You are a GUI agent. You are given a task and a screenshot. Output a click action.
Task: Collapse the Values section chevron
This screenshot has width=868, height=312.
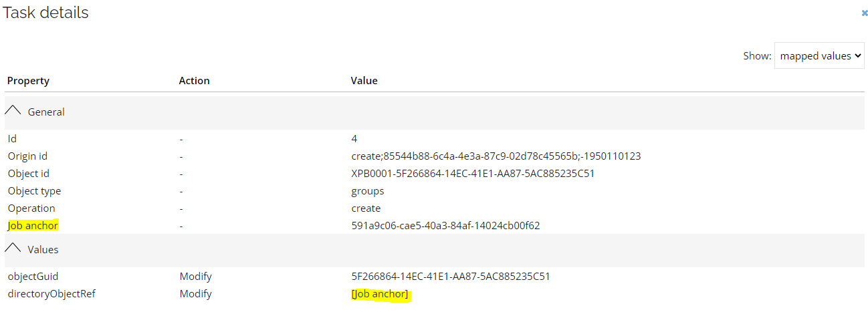[x=13, y=249]
